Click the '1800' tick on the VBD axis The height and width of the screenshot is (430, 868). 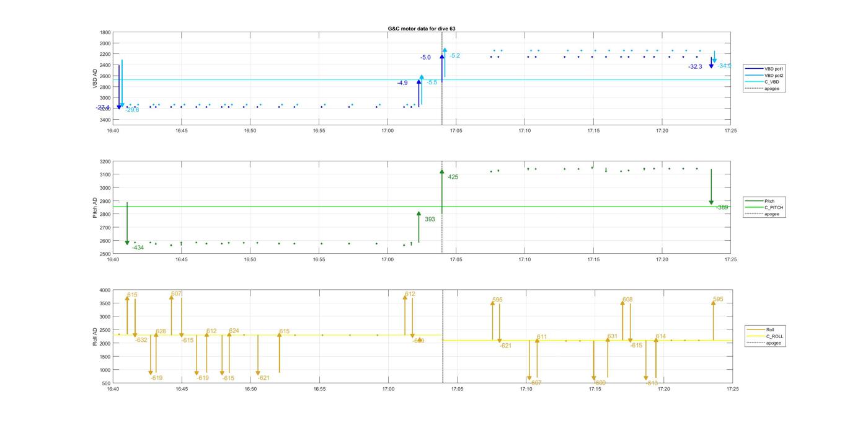coord(105,32)
